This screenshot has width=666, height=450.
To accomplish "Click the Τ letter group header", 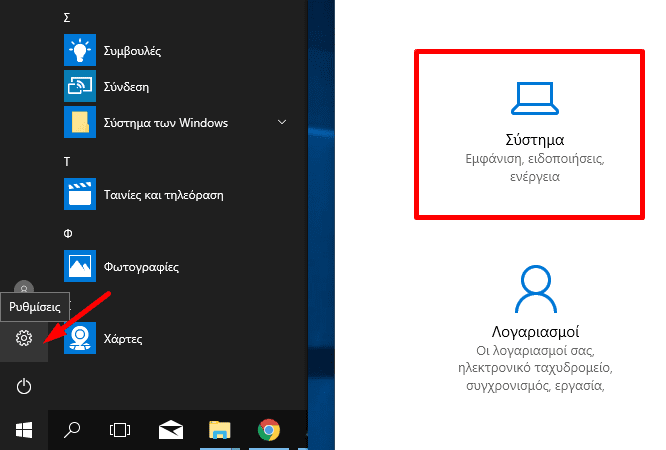I will point(66,160).
